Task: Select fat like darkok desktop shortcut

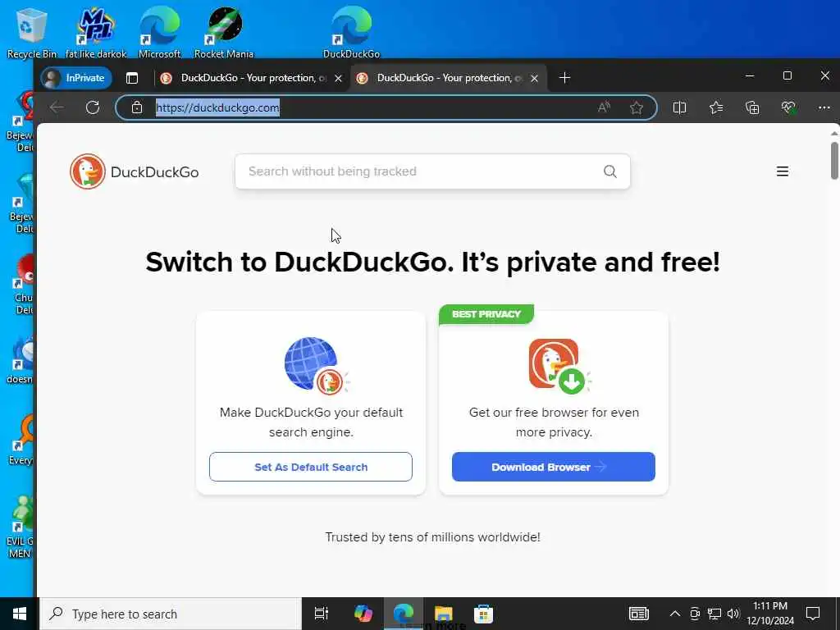Action: point(96,32)
